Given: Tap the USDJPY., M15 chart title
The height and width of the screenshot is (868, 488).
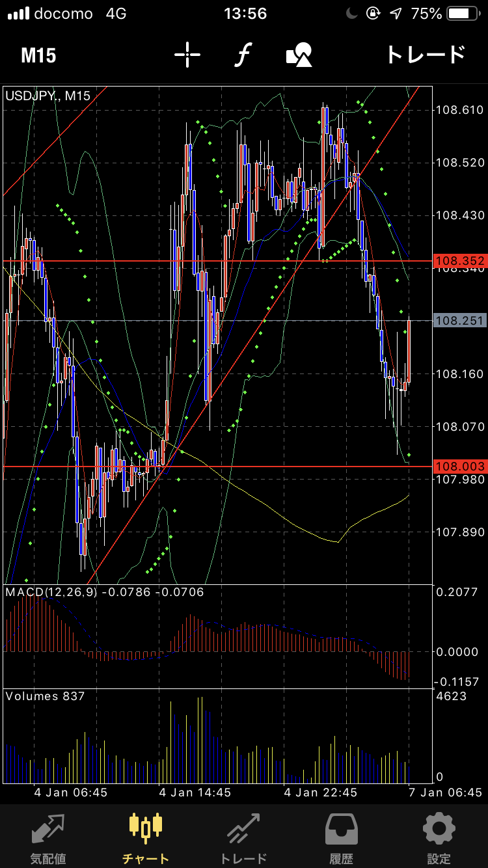Looking at the screenshot, I should click(48, 96).
